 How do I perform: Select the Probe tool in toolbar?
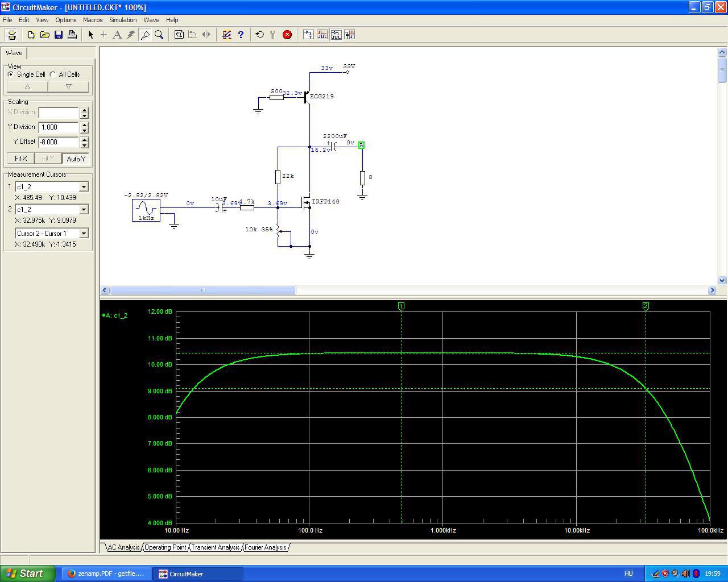[x=145, y=35]
